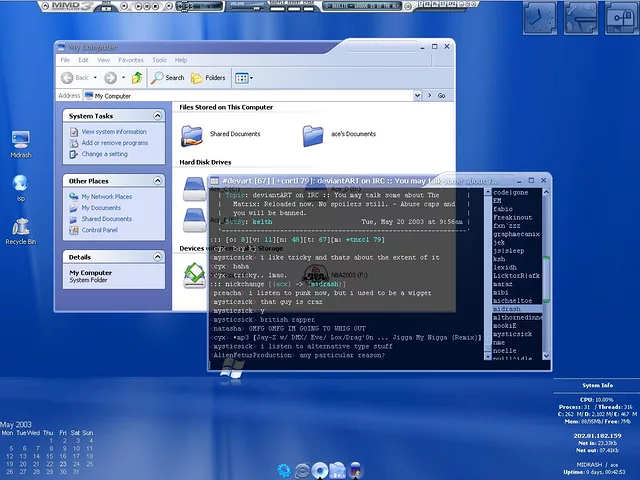
Task: Open the Midrash desktop icon
Action: (21, 144)
